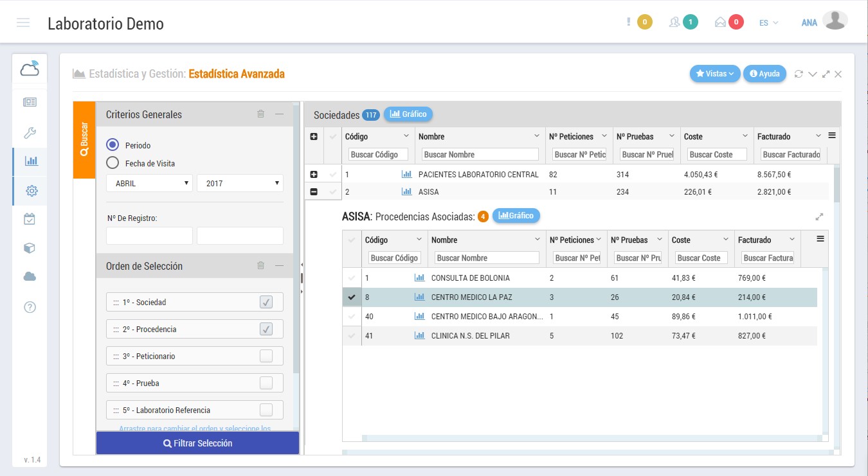Click Filtrar Selección button

click(x=198, y=443)
